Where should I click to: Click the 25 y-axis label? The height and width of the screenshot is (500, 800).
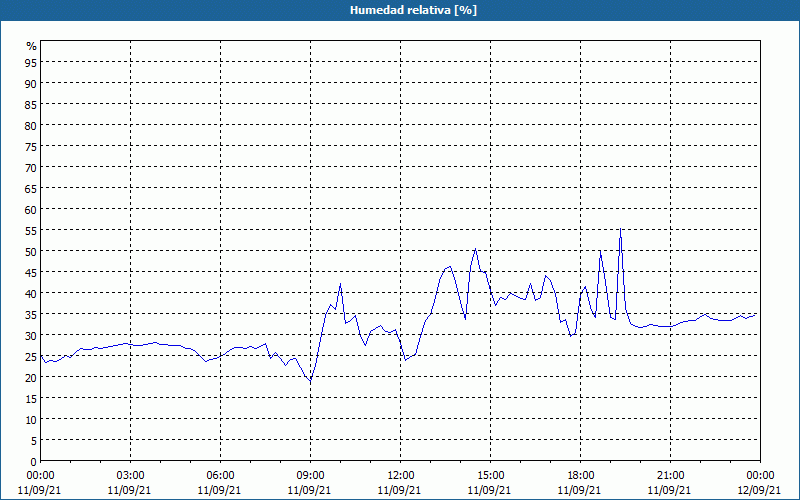pos(31,357)
